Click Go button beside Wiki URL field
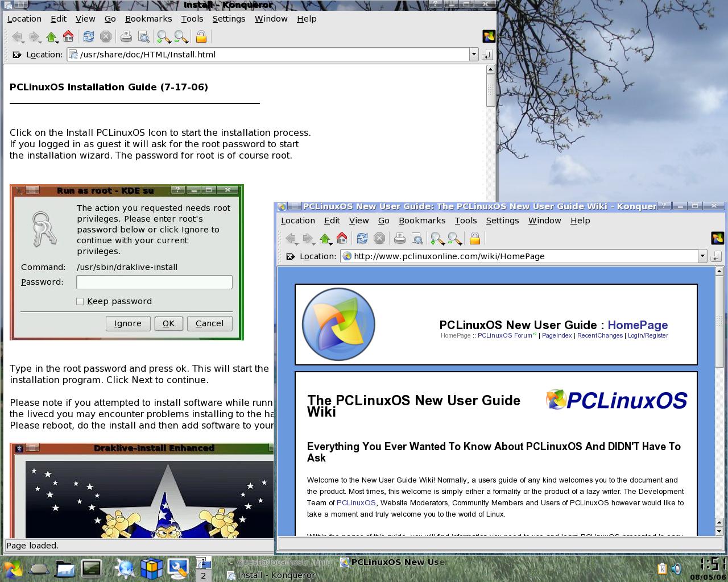The width and height of the screenshot is (728, 582). coord(716,256)
